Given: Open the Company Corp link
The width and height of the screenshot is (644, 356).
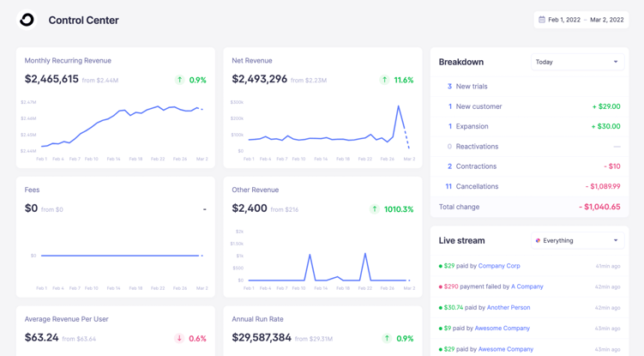Looking at the screenshot, I should click(x=499, y=266).
